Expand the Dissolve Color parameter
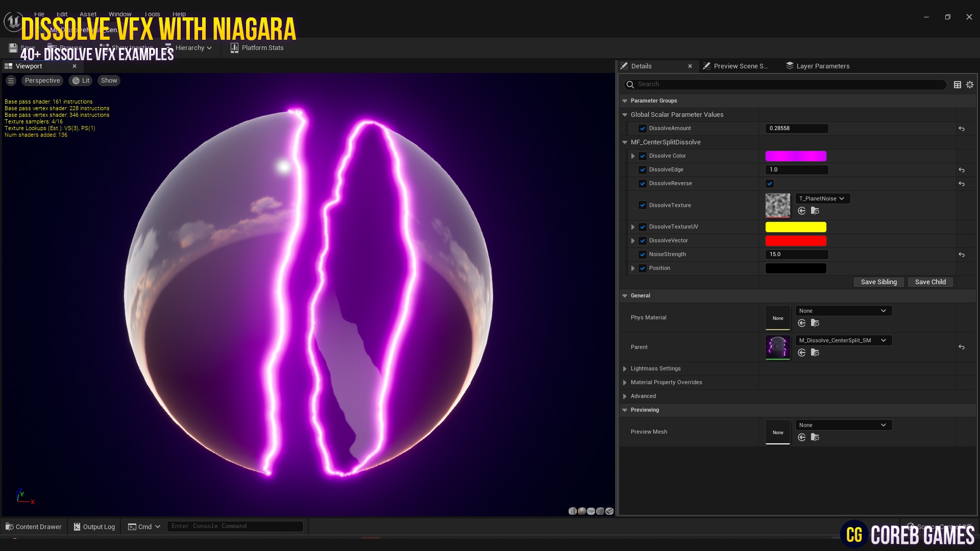 [x=633, y=156]
